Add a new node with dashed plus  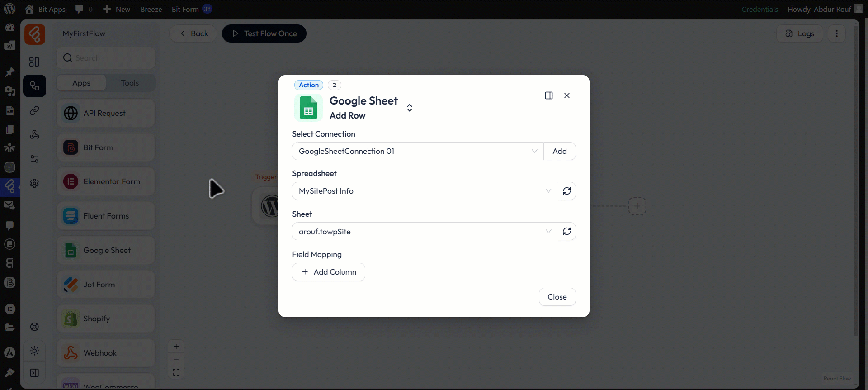tap(637, 206)
